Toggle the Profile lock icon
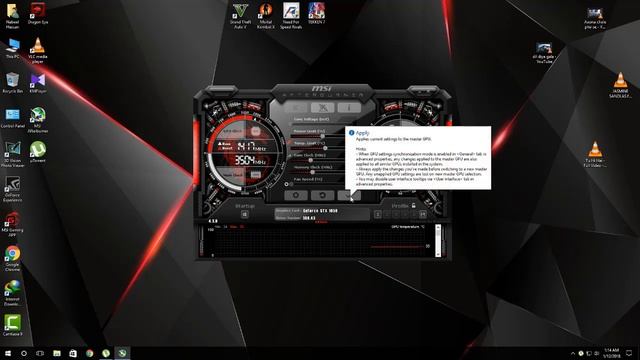Image resolution: width=640 pixels, height=360 pixels. click(x=413, y=206)
